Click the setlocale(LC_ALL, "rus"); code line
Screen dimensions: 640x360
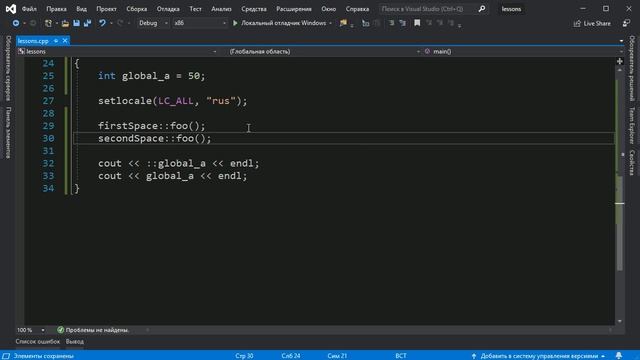click(173, 101)
